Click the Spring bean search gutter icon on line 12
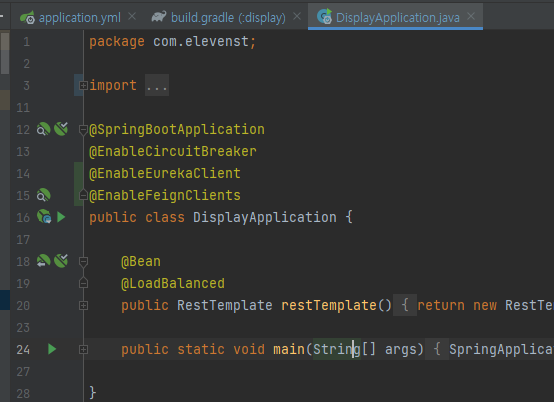The image size is (554, 402). coord(43,129)
